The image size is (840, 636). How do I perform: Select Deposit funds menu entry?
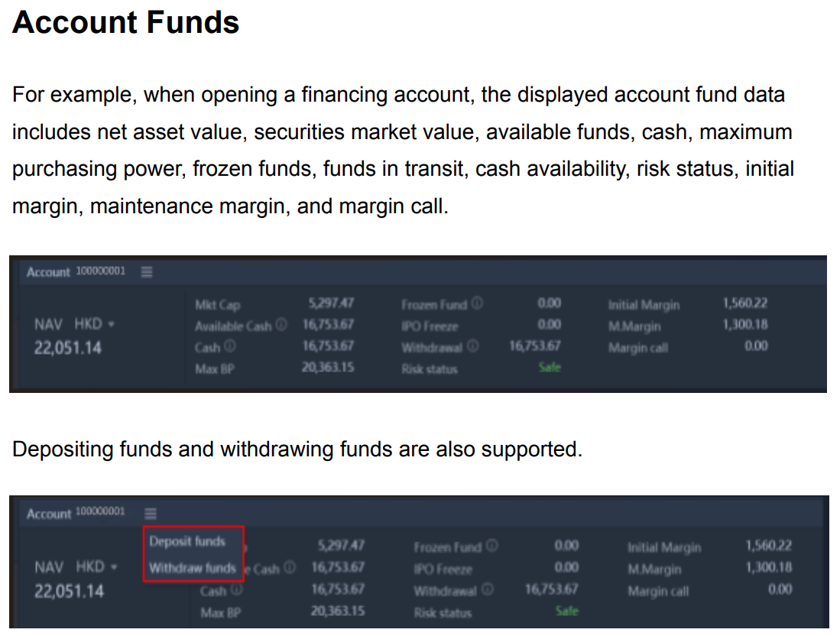pyautogui.click(x=187, y=541)
